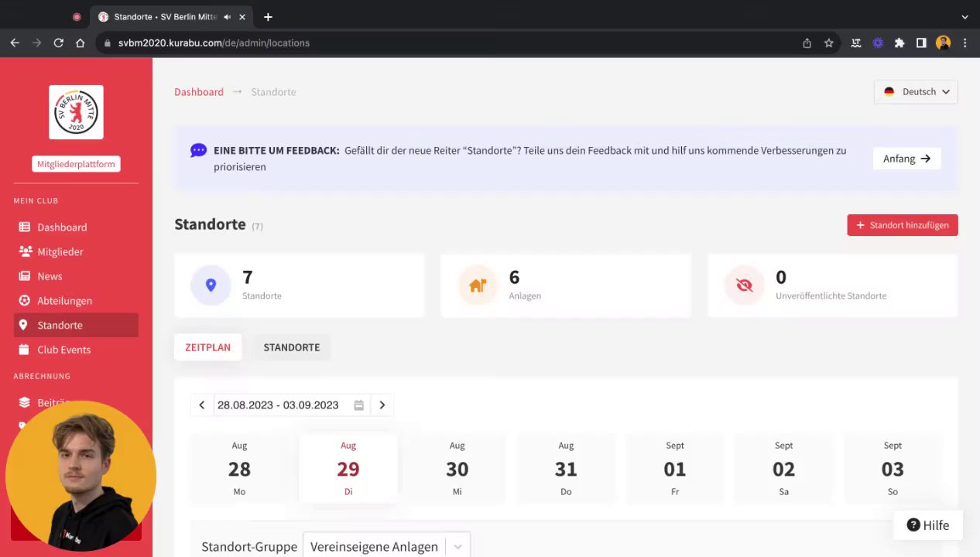Click the SV Berlin Mitte club logo

coord(76,112)
